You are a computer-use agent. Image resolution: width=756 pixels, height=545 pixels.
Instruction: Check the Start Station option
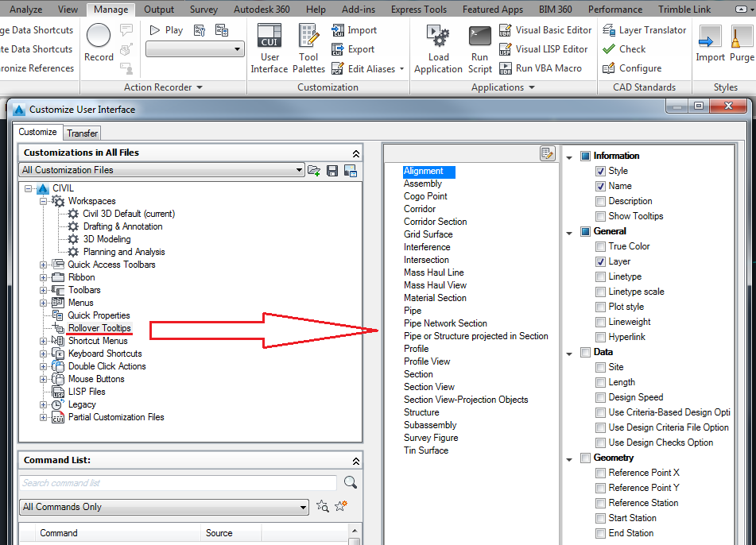tap(600, 519)
